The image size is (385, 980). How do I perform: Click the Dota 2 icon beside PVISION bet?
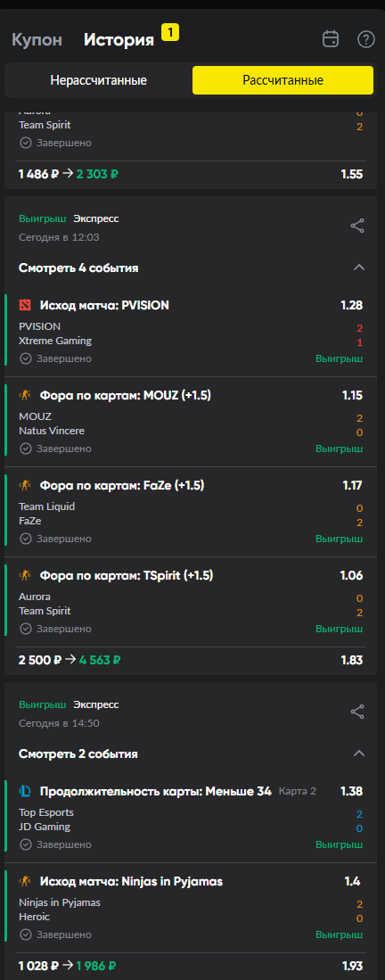[25, 305]
